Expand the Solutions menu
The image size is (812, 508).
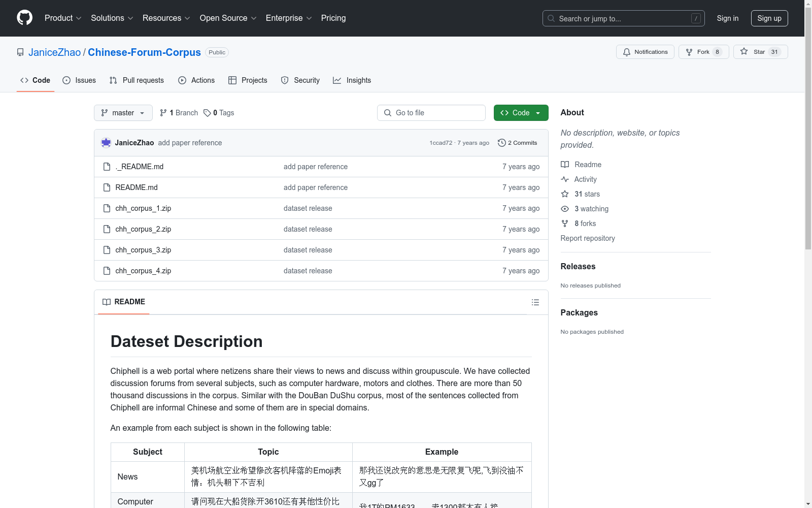[x=112, y=18]
